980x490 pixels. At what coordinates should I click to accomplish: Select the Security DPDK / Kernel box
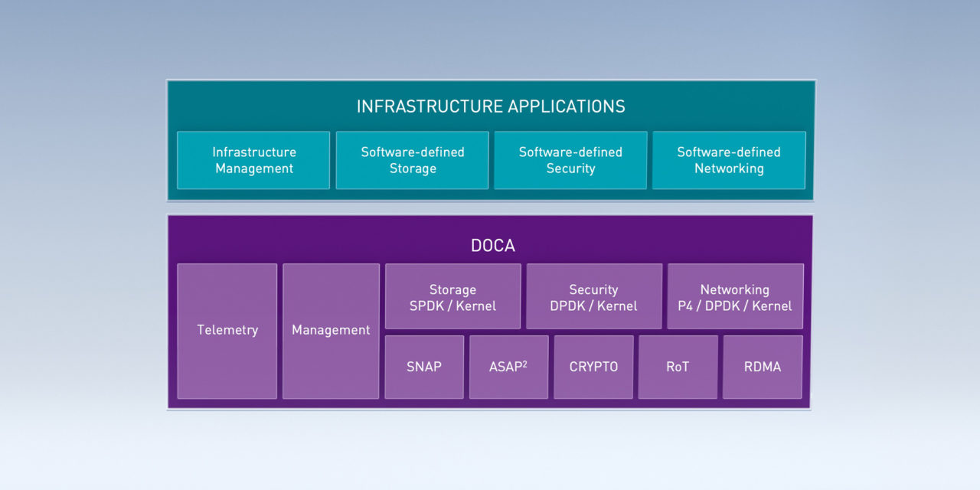coord(593,297)
